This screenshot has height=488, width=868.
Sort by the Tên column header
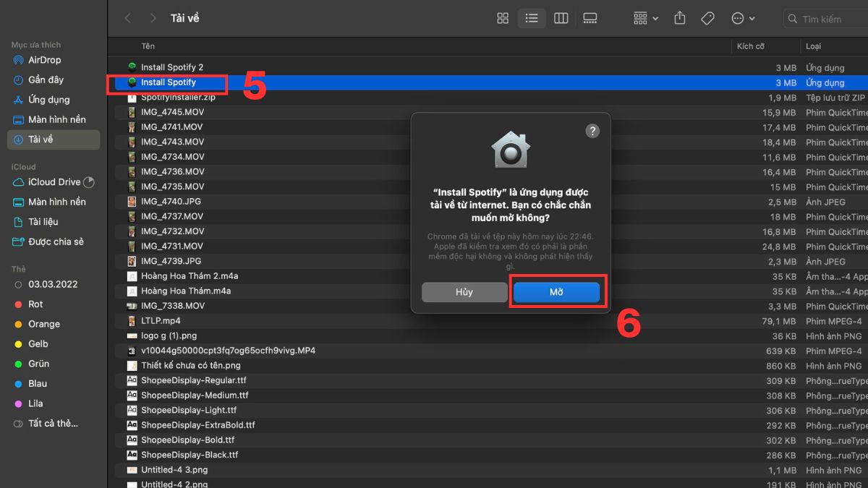point(148,46)
